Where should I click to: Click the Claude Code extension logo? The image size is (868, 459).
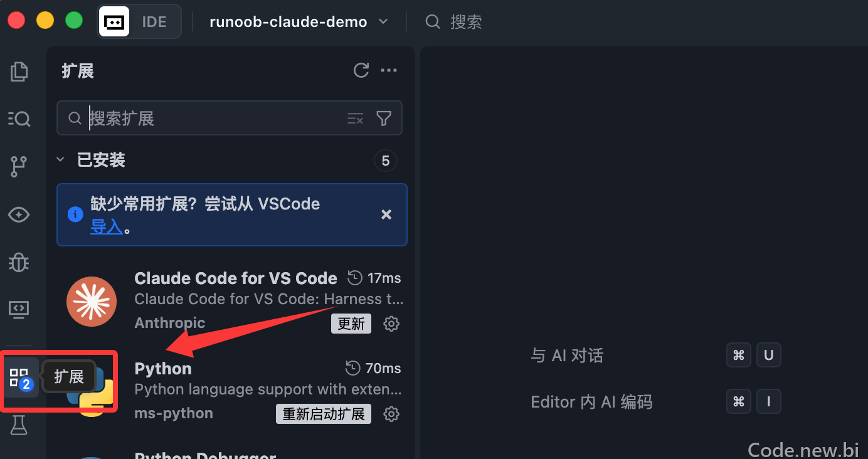tap(92, 301)
